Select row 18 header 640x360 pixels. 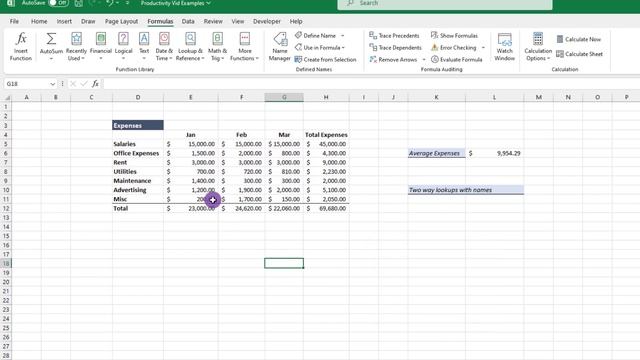(6, 263)
